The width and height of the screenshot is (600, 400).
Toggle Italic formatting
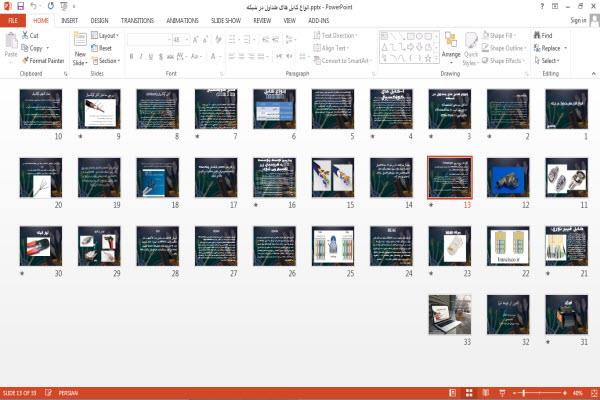(141, 57)
